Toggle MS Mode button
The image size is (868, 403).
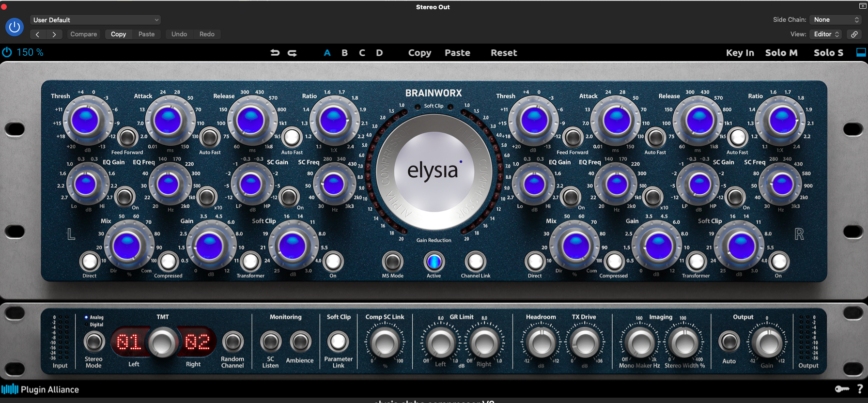coord(392,262)
